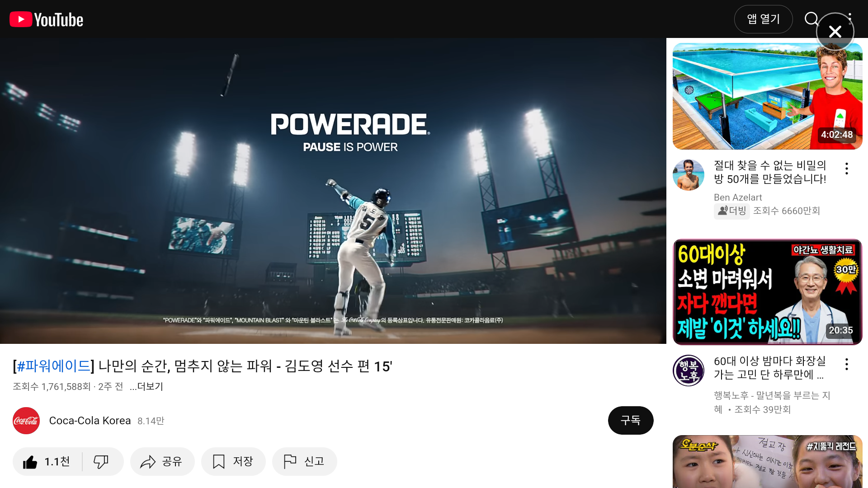The height and width of the screenshot is (488, 868).
Task: Dislike the video with thumbs-down
Action: point(101,461)
